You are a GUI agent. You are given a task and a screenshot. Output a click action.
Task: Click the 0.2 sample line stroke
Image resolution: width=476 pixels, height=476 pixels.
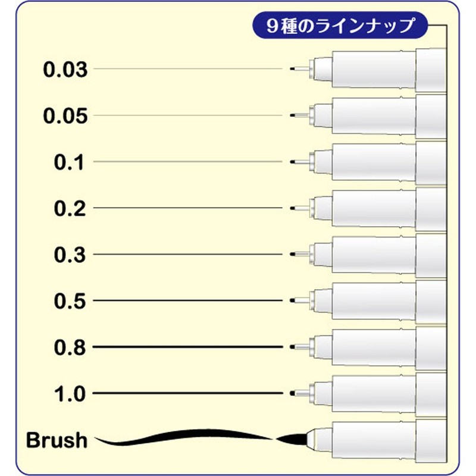tap(187, 208)
